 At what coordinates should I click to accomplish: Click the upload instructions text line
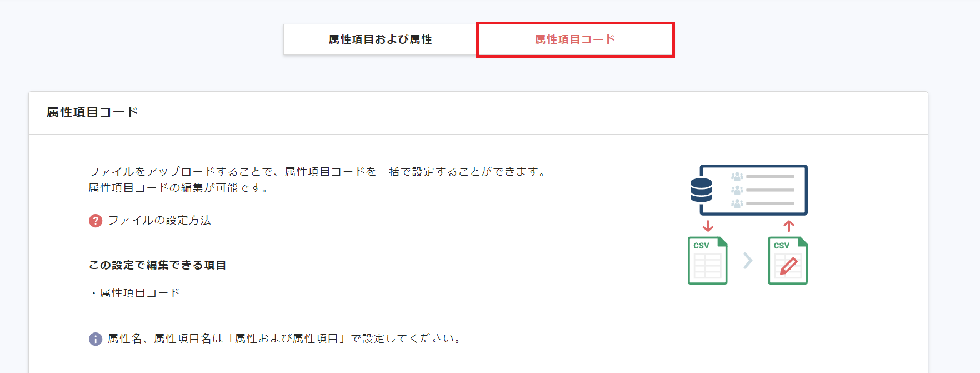click(x=317, y=171)
